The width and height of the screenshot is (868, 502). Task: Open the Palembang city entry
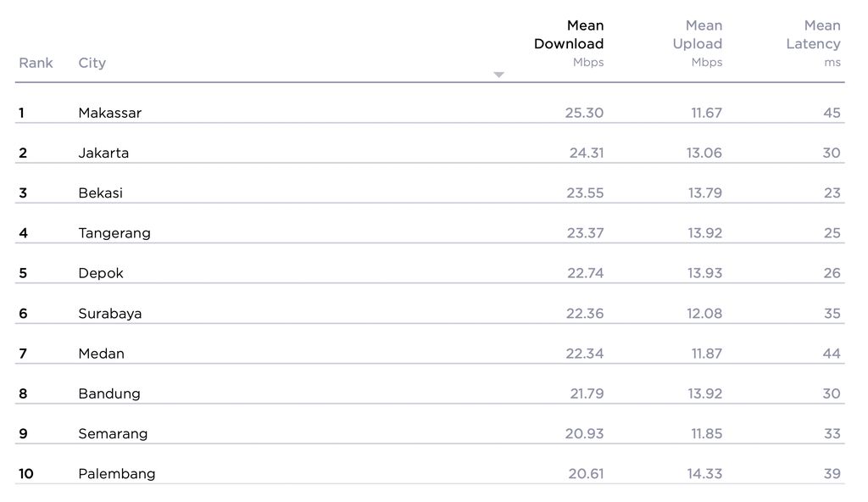(117, 474)
